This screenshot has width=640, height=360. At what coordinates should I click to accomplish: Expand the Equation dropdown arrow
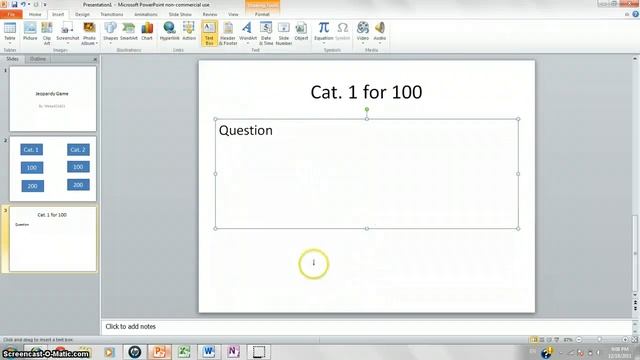[324, 43]
